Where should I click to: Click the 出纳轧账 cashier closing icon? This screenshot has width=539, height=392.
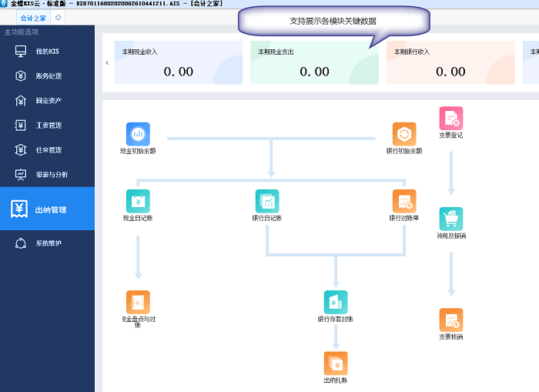coord(336,363)
